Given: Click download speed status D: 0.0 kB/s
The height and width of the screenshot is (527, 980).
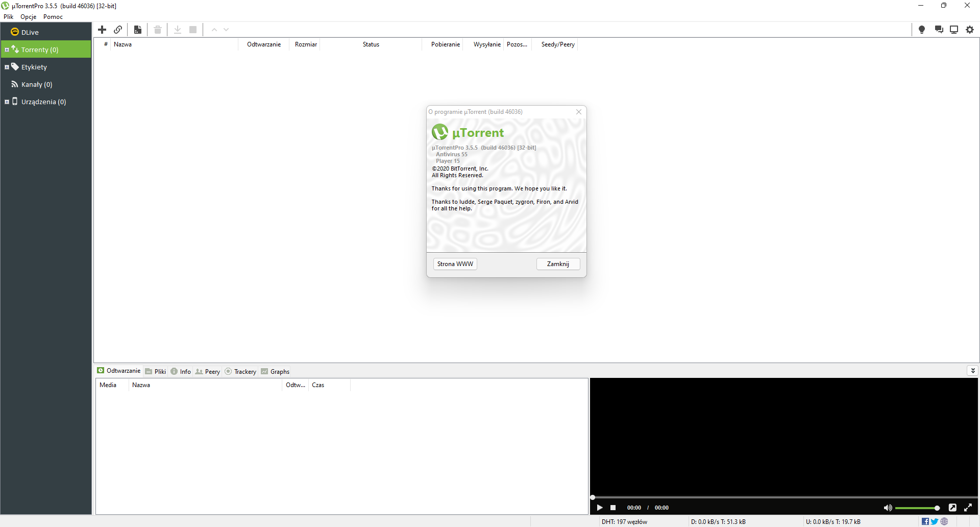Looking at the screenshot, I should pos(718,522).
